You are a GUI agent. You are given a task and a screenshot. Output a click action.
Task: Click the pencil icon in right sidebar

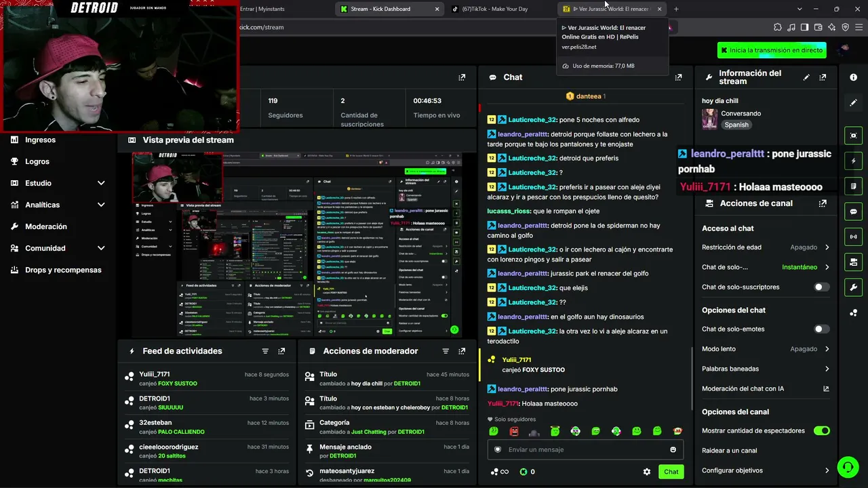853,102
